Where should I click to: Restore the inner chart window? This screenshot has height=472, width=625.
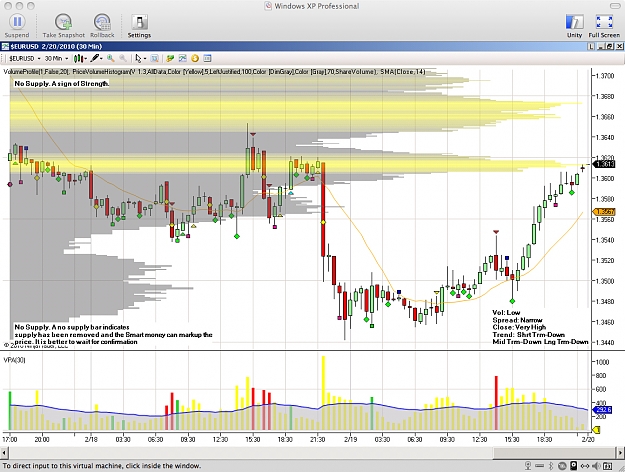[x=609, y=46]
